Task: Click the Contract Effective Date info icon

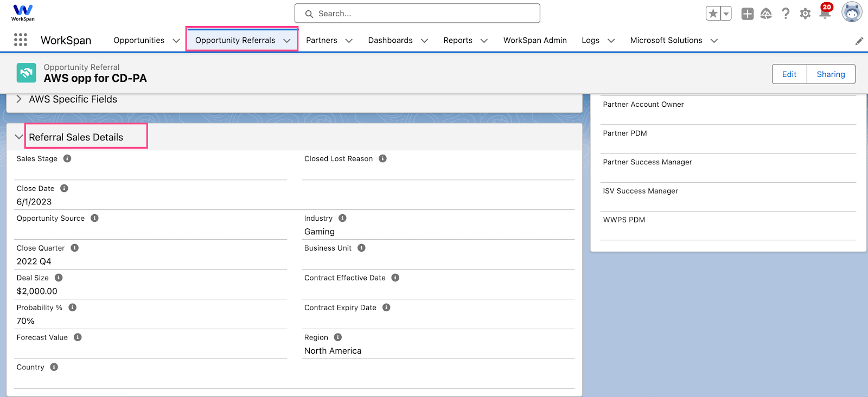Action: coord(395,278)
